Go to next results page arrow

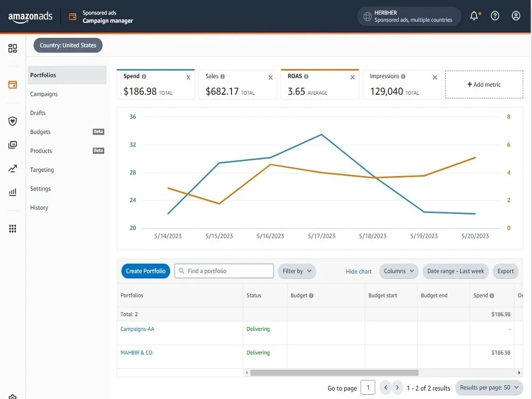tap(397, 387)
